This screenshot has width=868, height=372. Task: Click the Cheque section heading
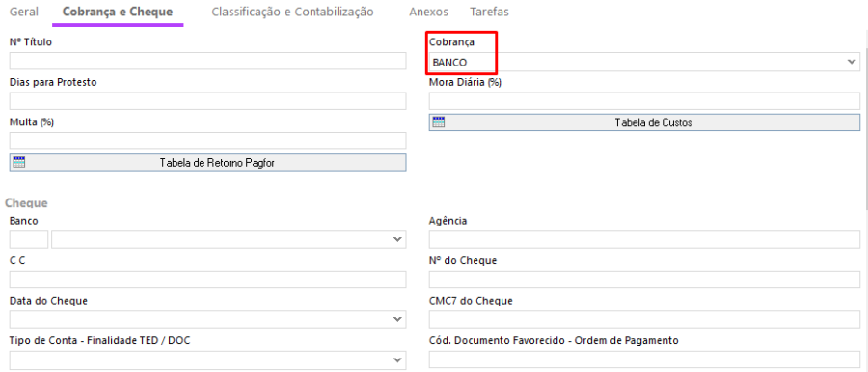pos(26,203)
